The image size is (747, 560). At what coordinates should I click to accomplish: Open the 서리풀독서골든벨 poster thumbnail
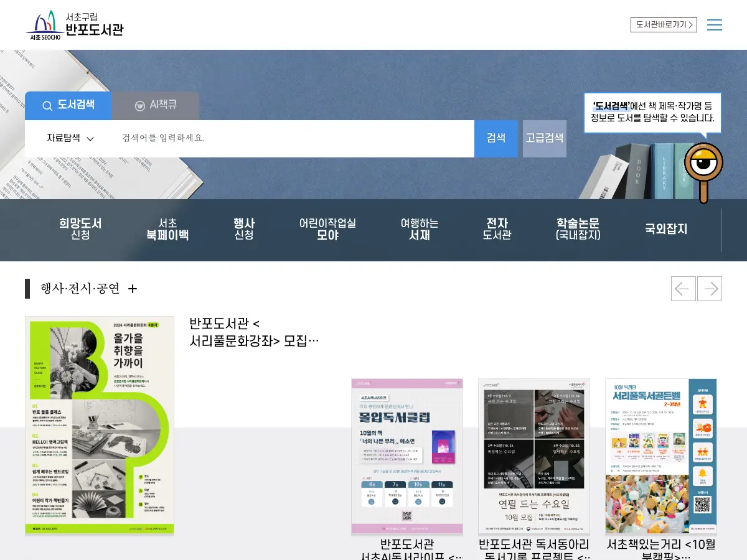click(x=661, y=457)
